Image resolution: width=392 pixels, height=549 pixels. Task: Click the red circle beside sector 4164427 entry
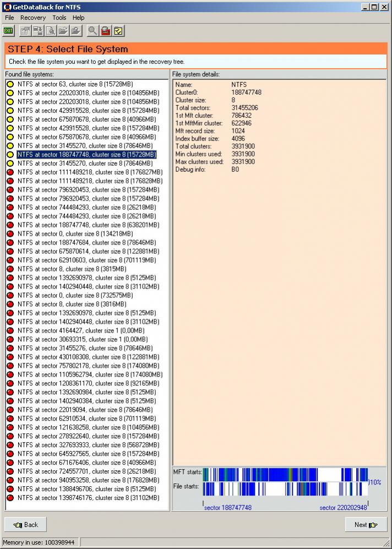10,330
